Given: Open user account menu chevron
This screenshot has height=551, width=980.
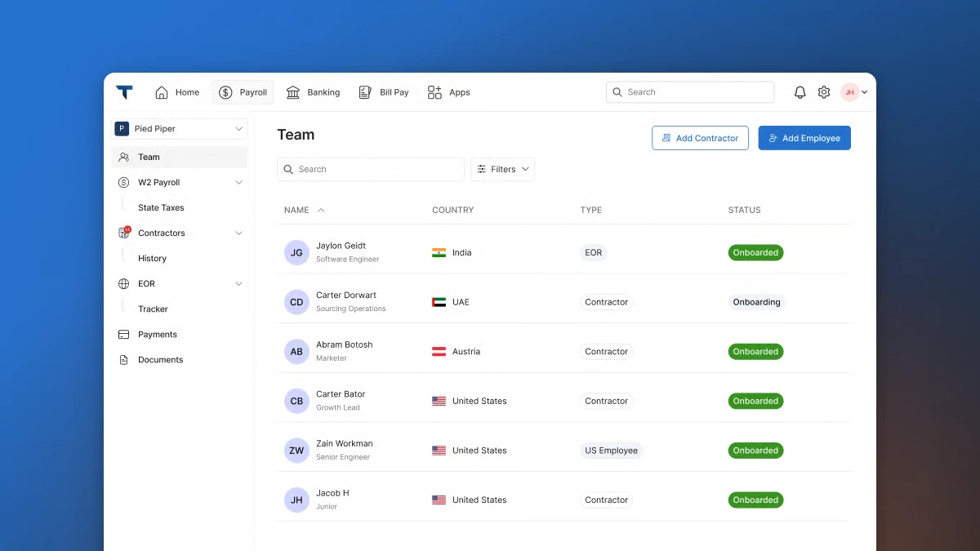Looking at the screenshot, I should tap(865, 92).
